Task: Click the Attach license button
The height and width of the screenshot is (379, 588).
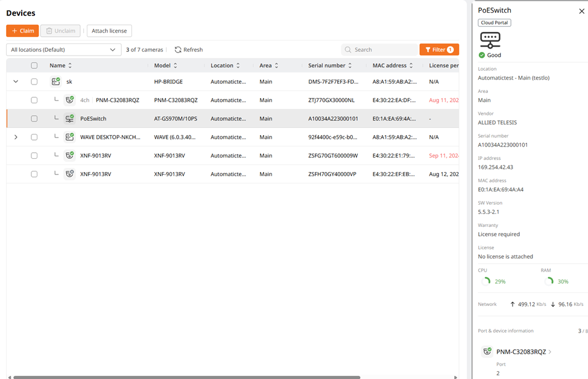Action: [109, 31]
